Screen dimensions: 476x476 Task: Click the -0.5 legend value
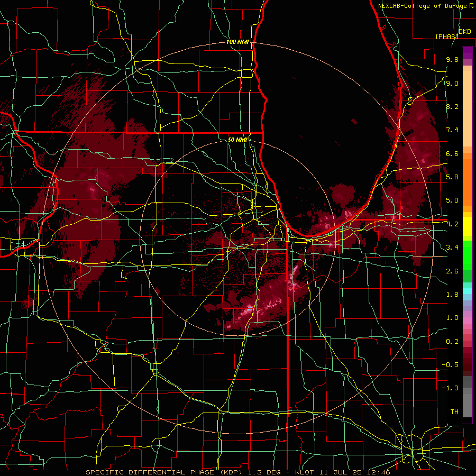(x=450, y=364)
